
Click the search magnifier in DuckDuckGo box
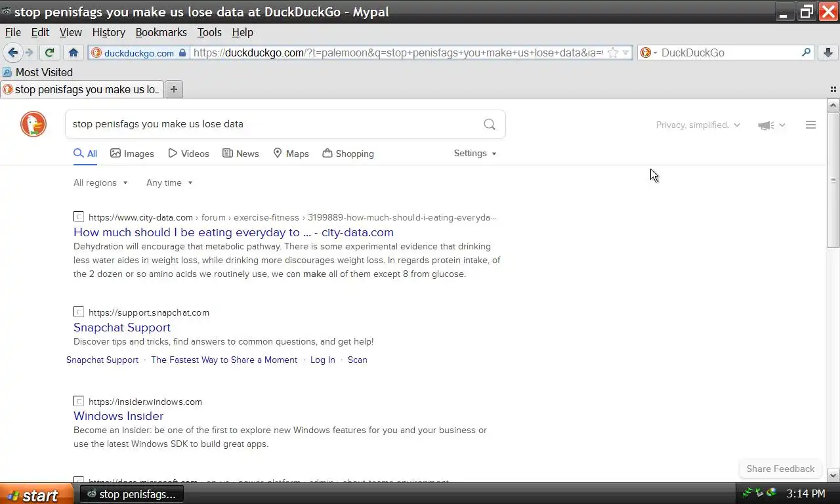point(490,124)
